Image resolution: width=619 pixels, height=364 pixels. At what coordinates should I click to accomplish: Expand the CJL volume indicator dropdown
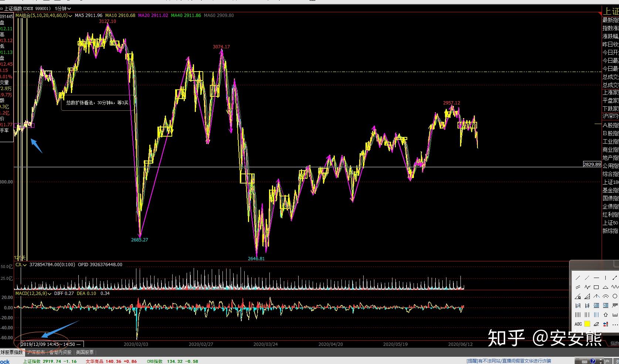tap(25, 265)
